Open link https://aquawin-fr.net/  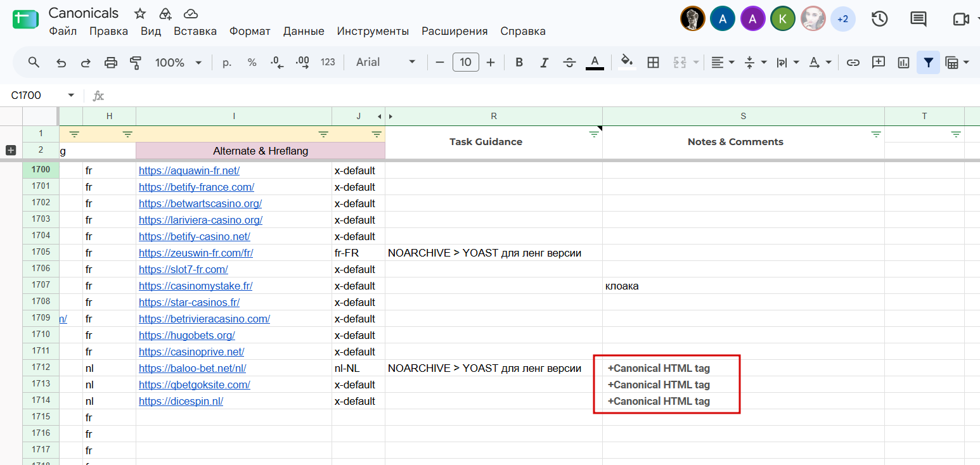click(189, 170)
